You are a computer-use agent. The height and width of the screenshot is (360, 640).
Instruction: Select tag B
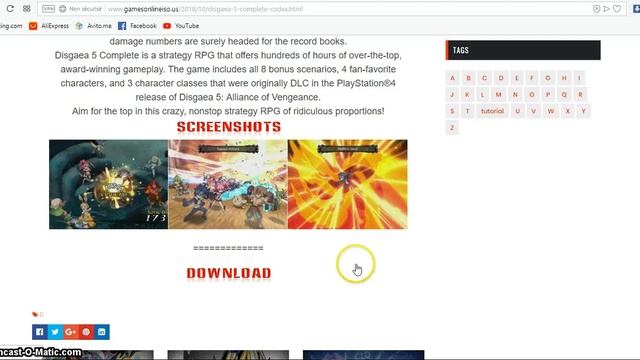pyautogui.click(x=469, y=78)
